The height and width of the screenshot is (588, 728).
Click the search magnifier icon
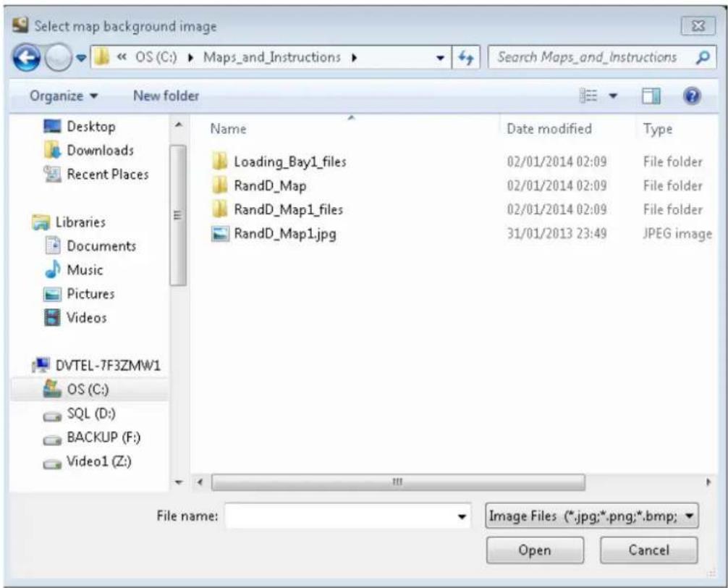pos(703,58)
